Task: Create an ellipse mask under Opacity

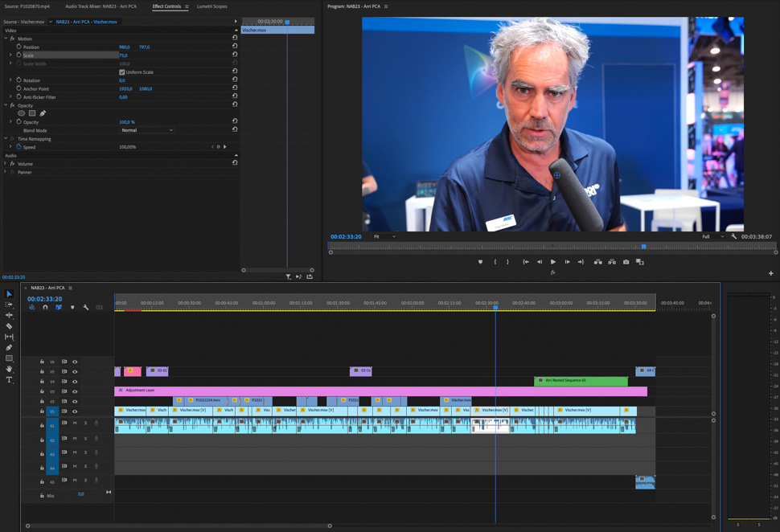Action: click(x=22, y=113)
